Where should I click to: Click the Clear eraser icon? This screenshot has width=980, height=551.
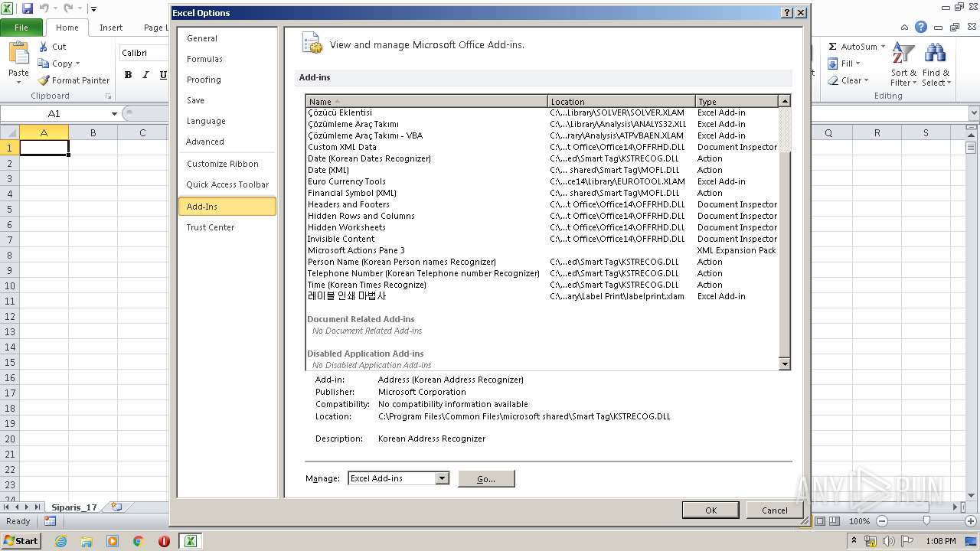pos(832,80)
